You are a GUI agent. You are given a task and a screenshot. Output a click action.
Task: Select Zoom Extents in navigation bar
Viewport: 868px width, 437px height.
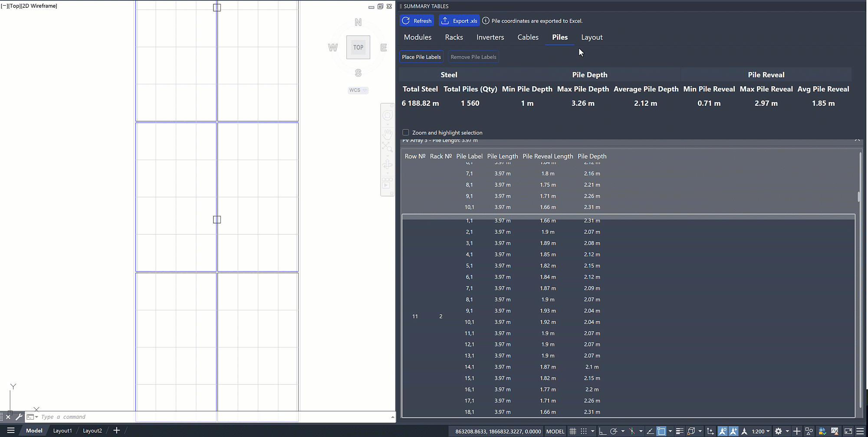[387, 147]
